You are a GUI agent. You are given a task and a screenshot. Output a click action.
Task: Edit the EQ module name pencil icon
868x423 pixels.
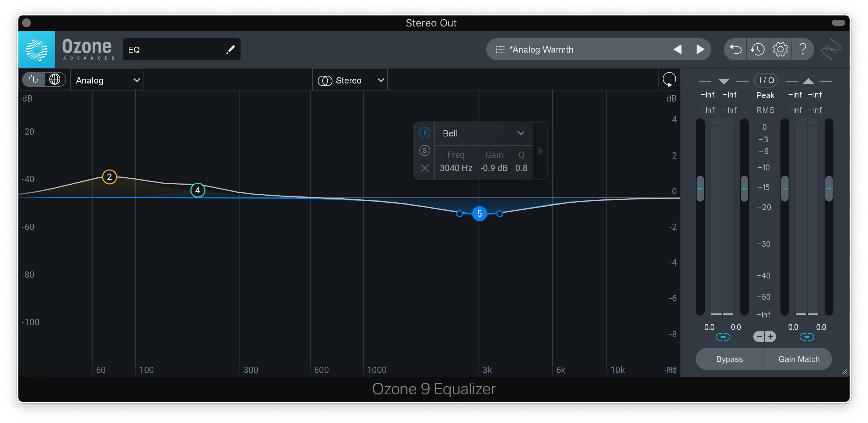[x=231, y=49]
